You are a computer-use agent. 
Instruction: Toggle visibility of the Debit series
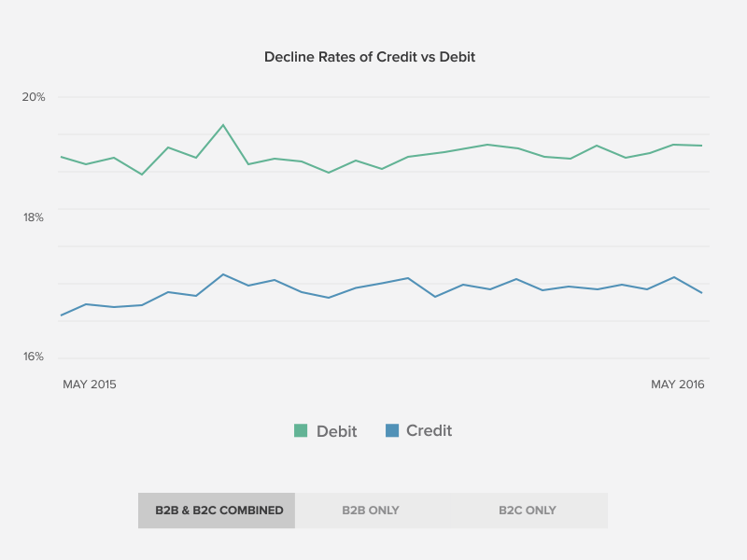pos(322,430)
